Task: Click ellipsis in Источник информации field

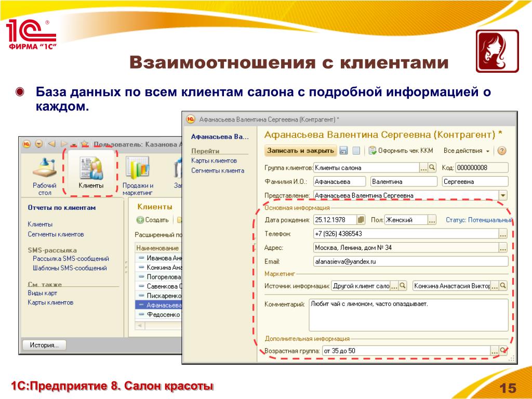Action: click(x=394, y=286)
